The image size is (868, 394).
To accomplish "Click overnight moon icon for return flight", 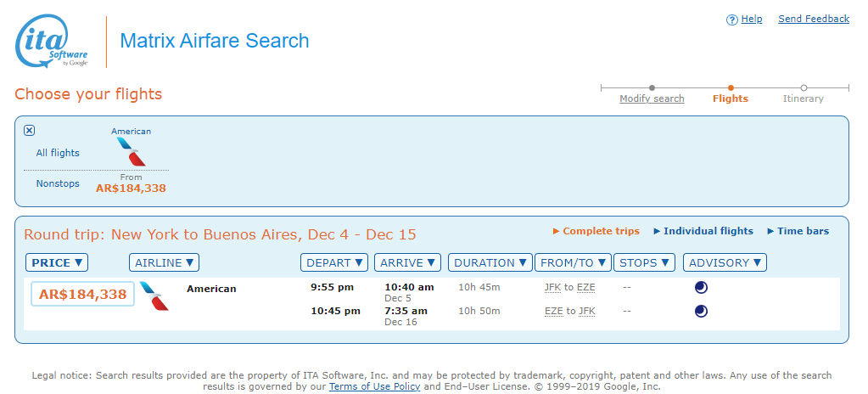I will [x=701, y=312].
